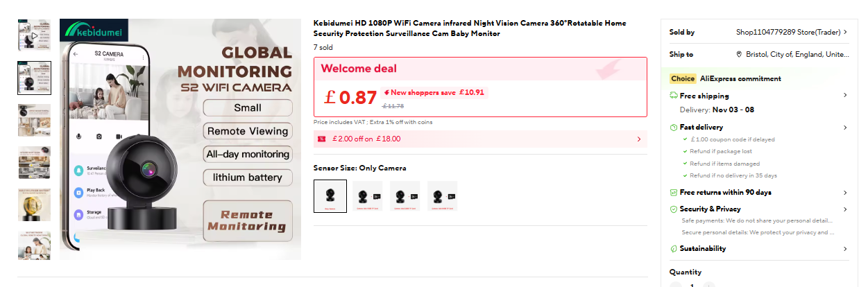Viewport: 868px width, 287px height.
Task: Click the Free returns icon
Action: [x=674, y=193]
